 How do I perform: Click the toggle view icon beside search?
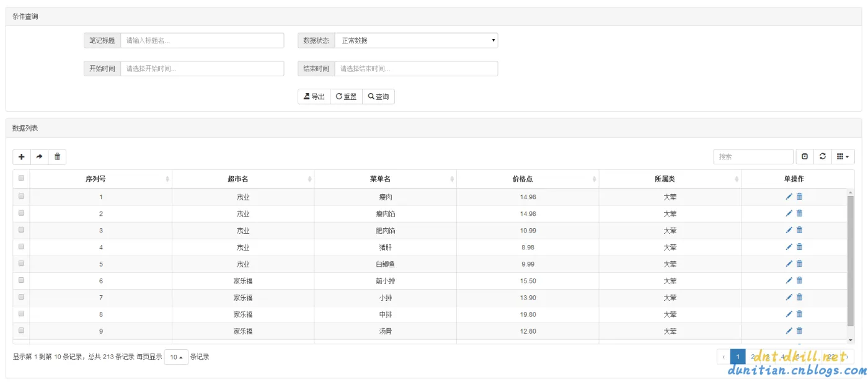point(805,157)
